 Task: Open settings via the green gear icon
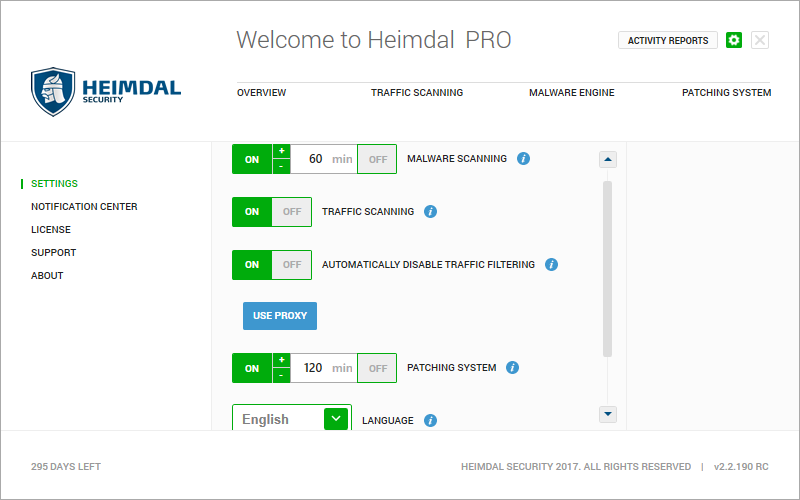point(734,40)
